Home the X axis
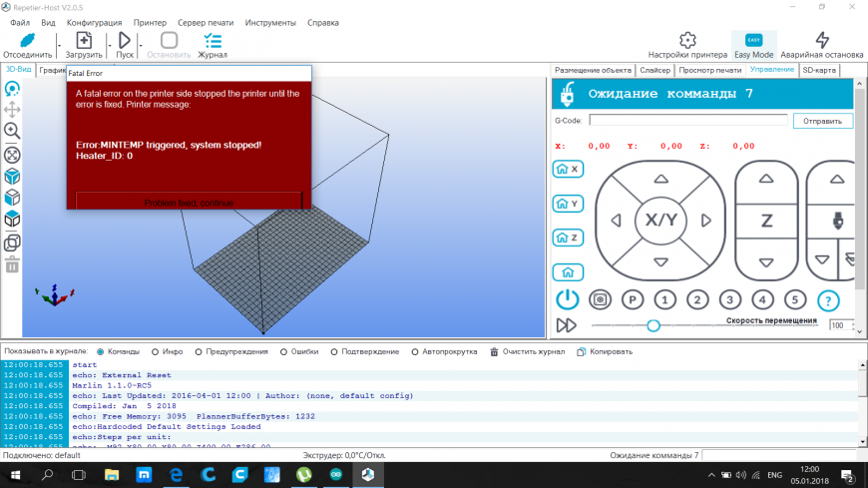 click(568, 170)
